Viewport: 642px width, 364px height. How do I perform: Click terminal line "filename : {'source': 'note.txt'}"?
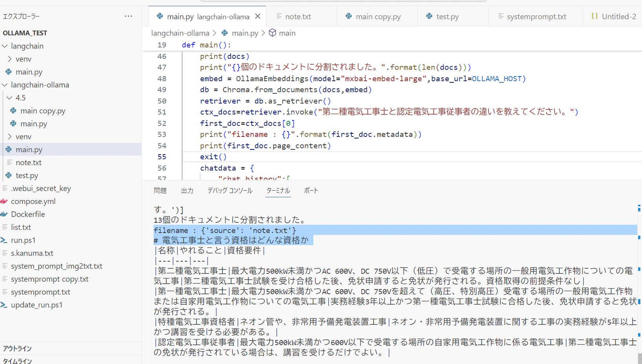(x=225, y=230)
